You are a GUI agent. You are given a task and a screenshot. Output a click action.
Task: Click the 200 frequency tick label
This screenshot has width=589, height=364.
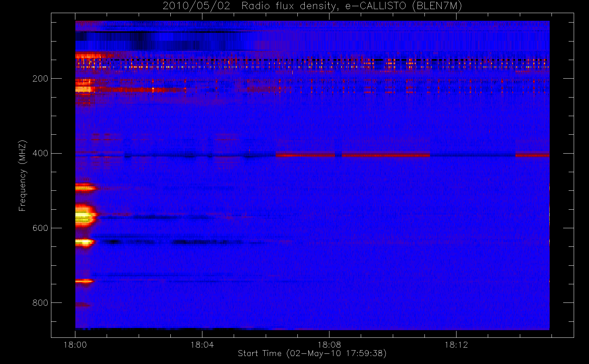(x=40, y=79)
